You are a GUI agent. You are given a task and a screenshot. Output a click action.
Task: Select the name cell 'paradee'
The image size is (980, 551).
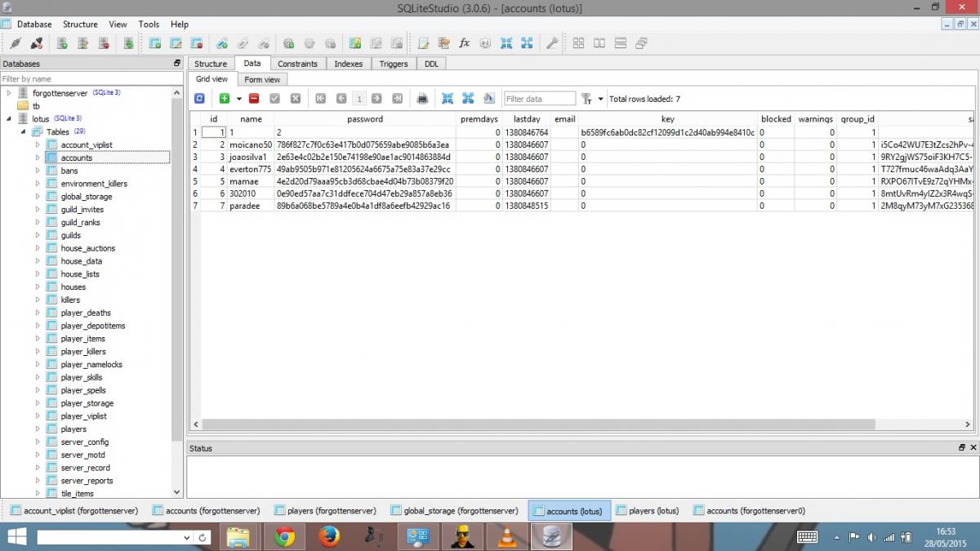point(251,206)
